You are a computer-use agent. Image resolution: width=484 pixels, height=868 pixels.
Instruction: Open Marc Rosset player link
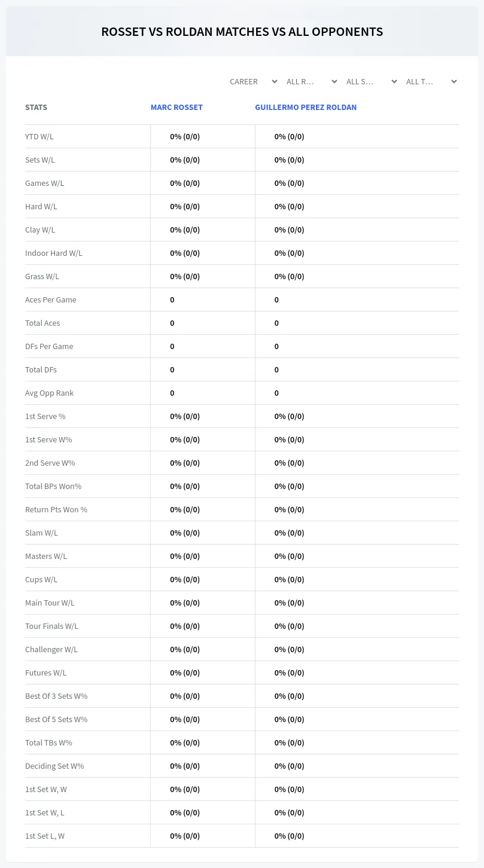coord(176,108)
